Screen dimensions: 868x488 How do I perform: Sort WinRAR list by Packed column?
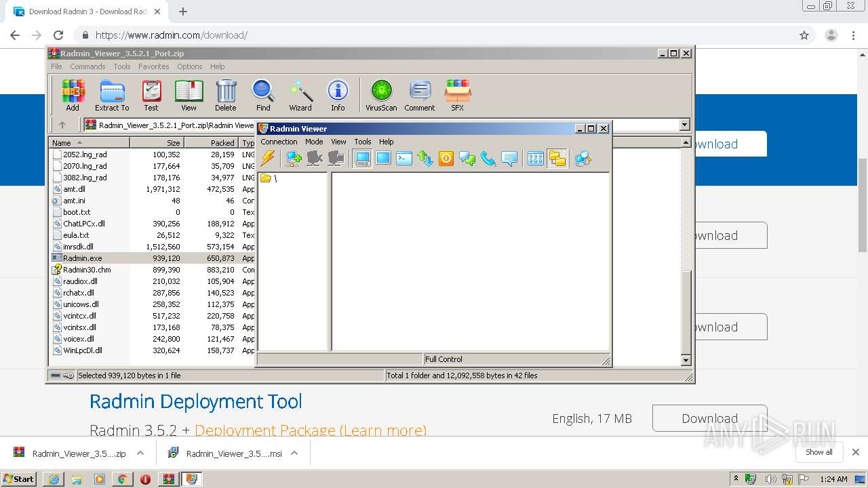point(211,142)
